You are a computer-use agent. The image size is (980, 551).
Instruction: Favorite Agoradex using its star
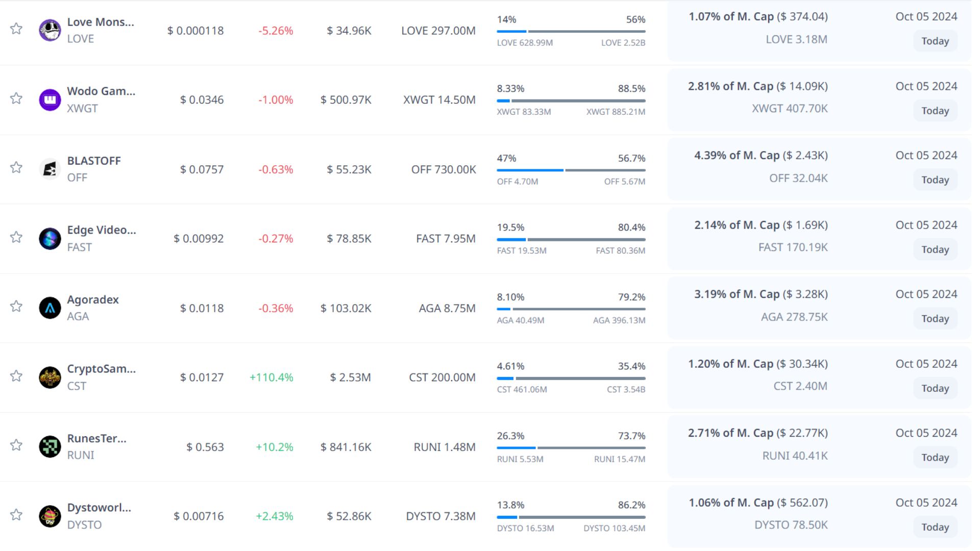pyautogui.click(x=16, y=306)
